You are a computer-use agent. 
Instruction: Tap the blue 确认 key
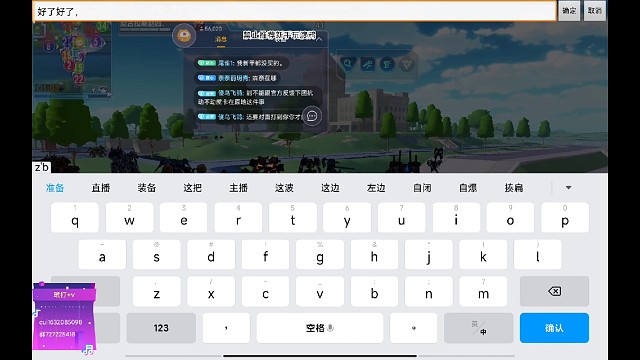click(x=554, y=328)
